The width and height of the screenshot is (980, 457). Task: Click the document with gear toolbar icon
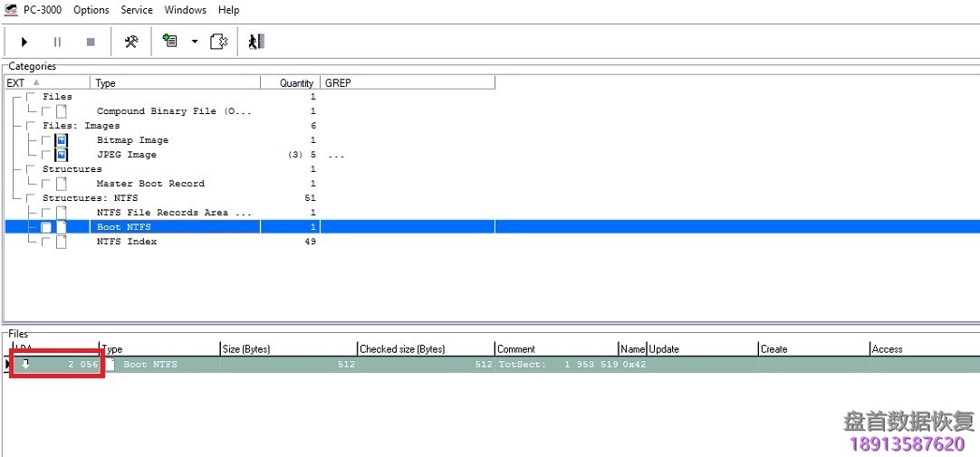[x=218, y=42]
